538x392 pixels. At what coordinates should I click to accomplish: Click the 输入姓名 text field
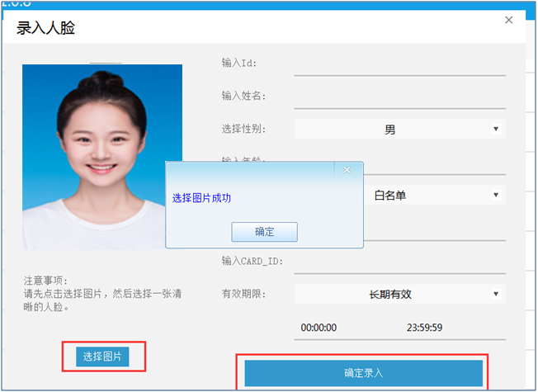[x=399, y=97]
